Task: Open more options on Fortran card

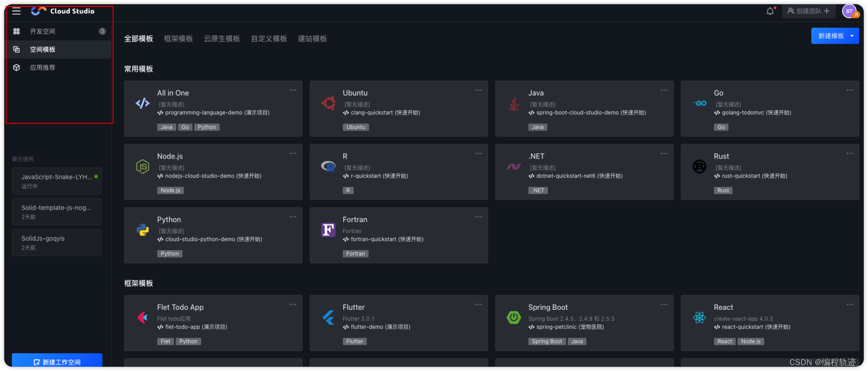Action: click(x=479, y=217)
